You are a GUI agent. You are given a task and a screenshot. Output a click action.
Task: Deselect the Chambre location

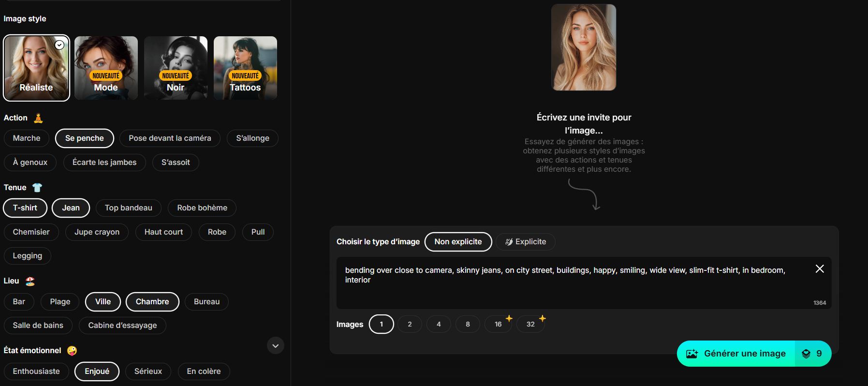(152, 302)
